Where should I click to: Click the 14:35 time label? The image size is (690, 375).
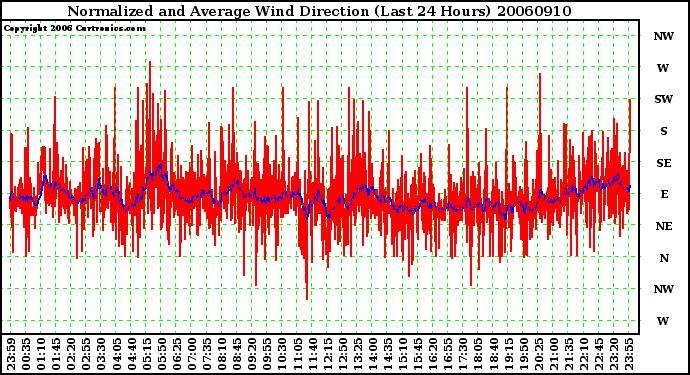click(388, 354)
